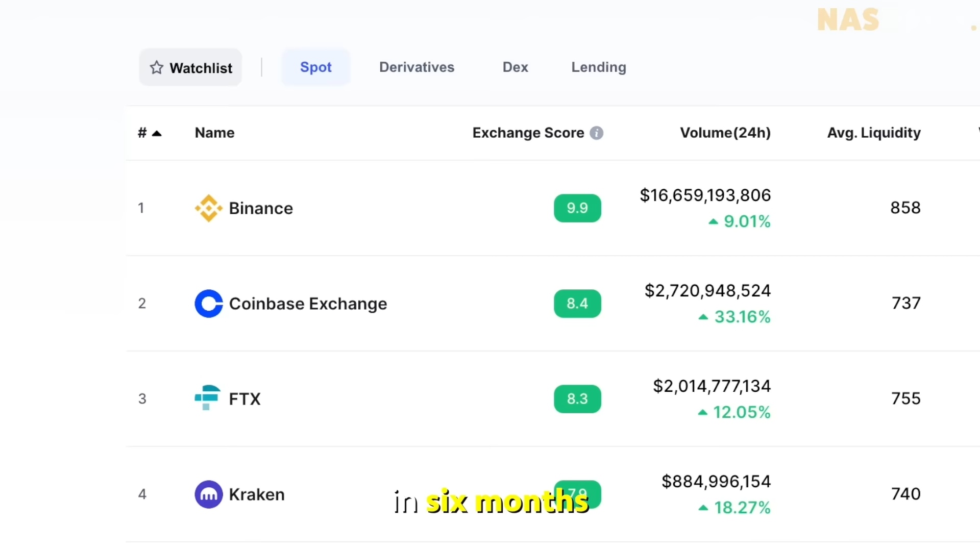This screenshot has width=980, height=551.
Task: Toggle rank sort arrow beside #
Action: click(x=157, y=134)
